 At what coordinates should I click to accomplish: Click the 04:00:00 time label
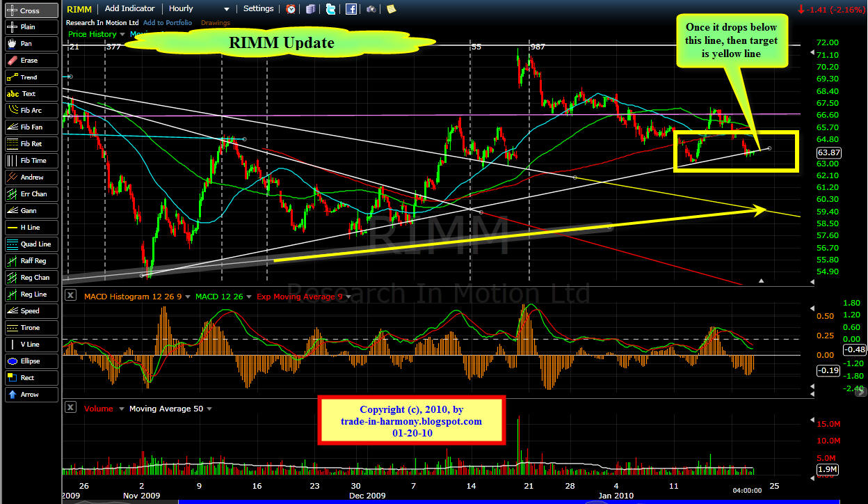pos(748,490)
